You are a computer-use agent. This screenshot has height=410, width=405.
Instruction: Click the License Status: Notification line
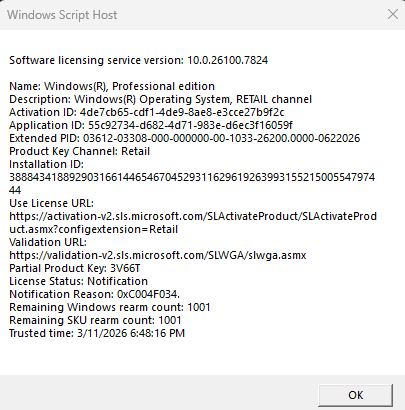point(78,281)
